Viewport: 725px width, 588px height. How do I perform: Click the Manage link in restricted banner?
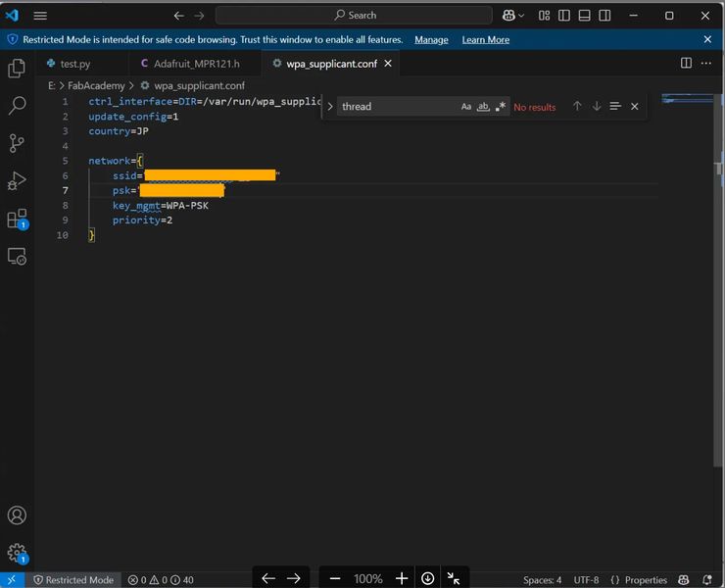coord(431,40)
